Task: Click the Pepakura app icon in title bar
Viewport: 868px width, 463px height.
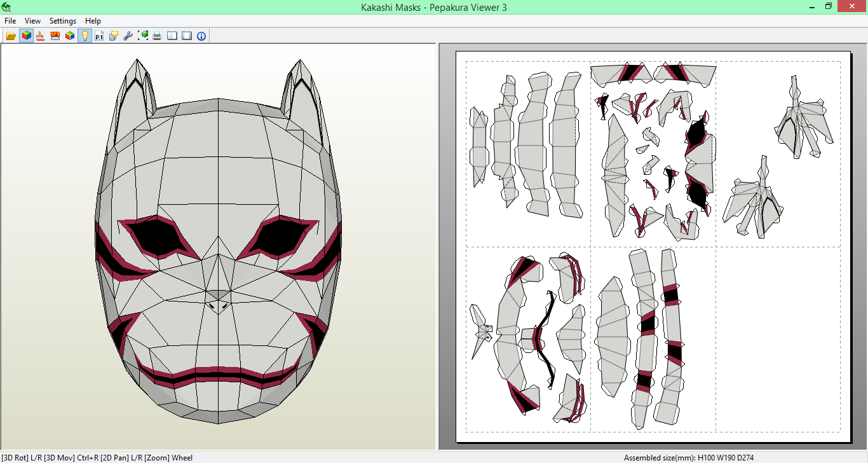Action: [x=6, y=7]
